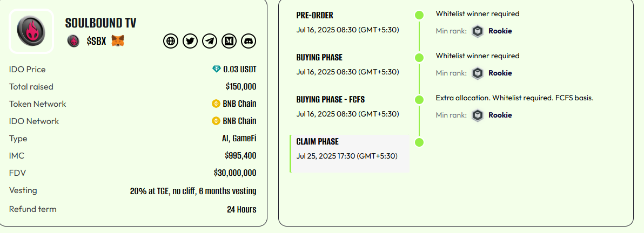
Task: Click the USDT icon beside IDO Price
Action: click(217, 69)
